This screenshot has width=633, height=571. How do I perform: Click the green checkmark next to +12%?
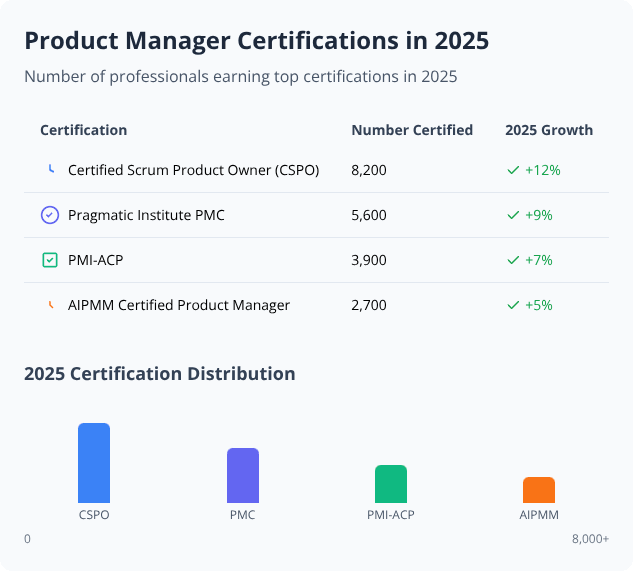[513, 170]
